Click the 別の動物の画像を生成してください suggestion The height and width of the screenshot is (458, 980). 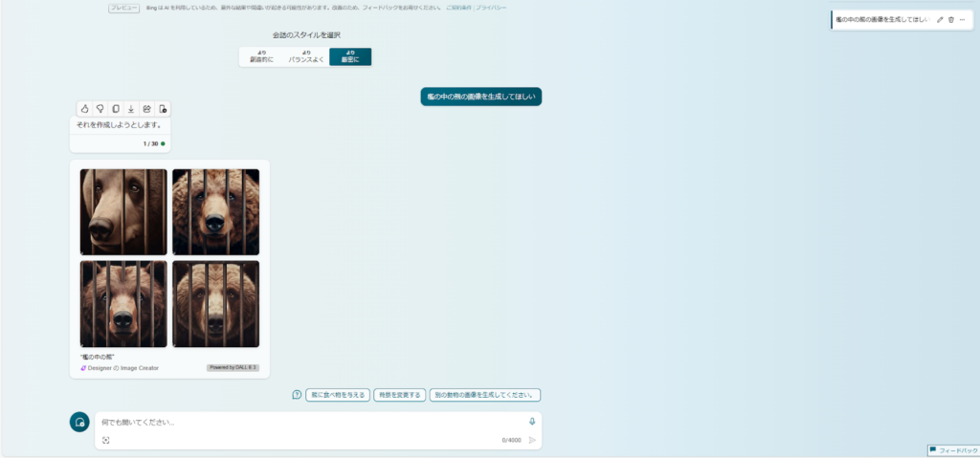click(x=485, y=395)
